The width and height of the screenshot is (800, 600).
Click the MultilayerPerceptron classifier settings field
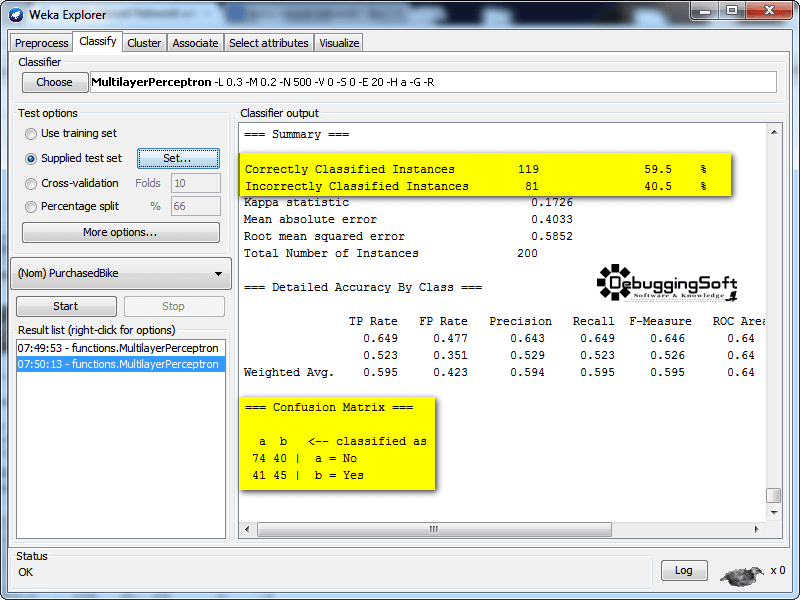433,82
